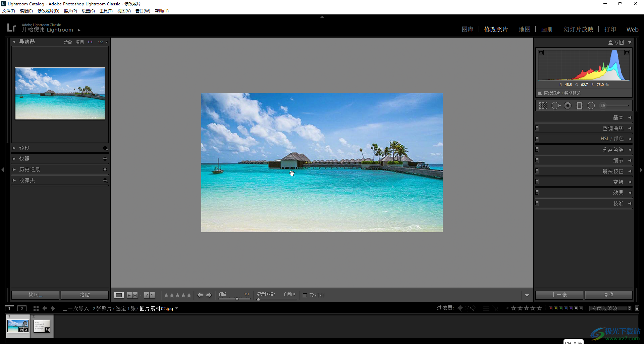Switch to Before/After R|A view
Image resolution: width=644 pixels, height=344 pixels.
[x=132, y=295]
